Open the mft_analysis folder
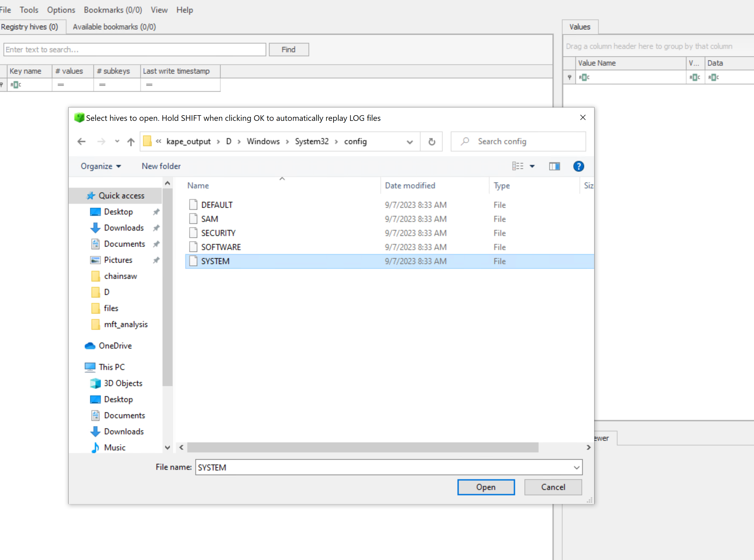The image size is (754, 560). [126, 324]
